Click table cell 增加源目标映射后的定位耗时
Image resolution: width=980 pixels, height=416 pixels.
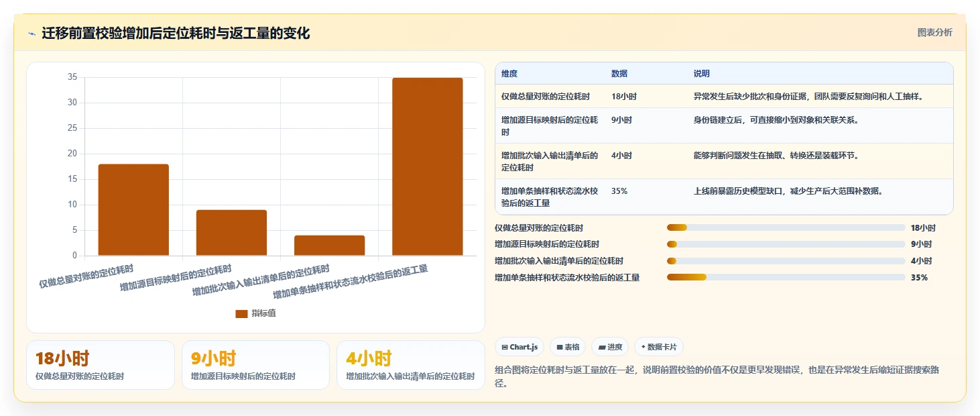550,126
